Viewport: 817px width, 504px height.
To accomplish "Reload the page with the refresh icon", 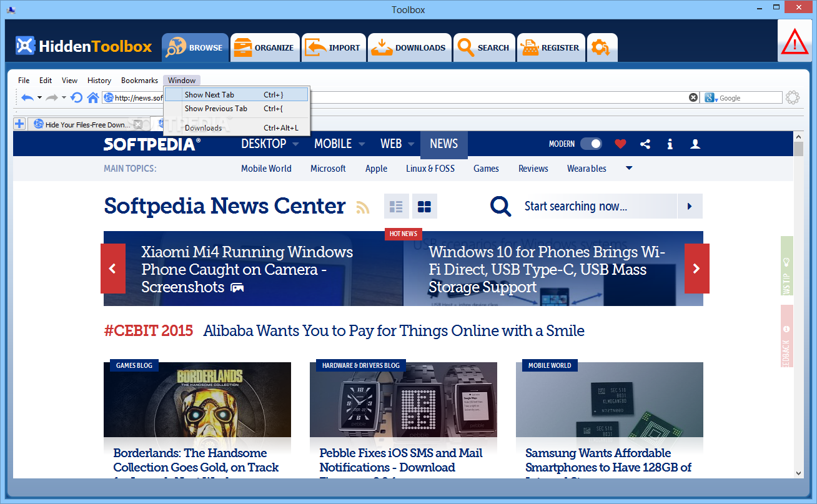I will [76, 97].
